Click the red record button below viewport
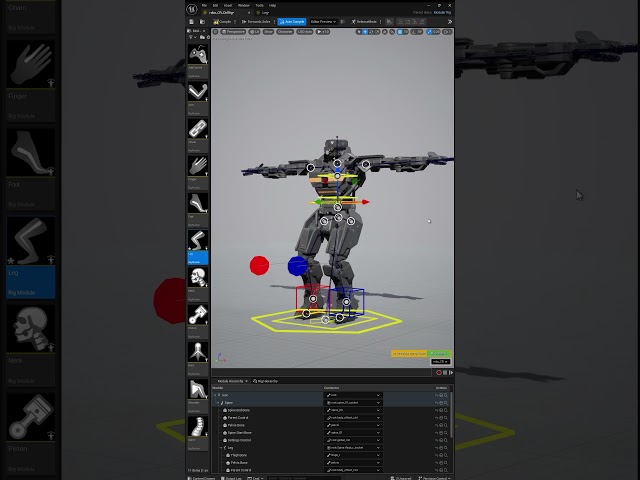 tap(439, 373)
